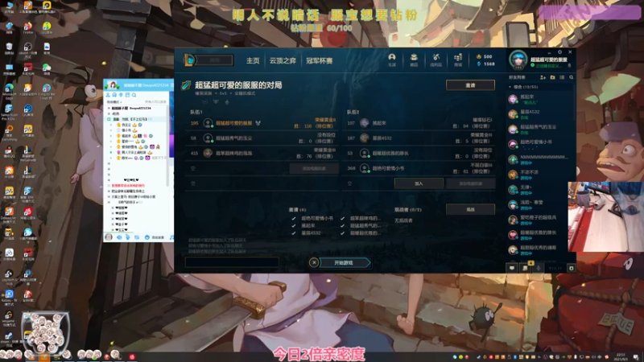Screen dimensions: 644x362
Task: Click the 500 RP currency indicator
Action: pyautogui.click(x=485, y=56)
